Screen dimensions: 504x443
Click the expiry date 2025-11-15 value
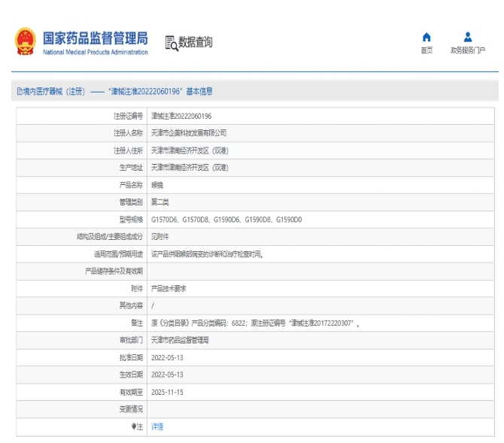(x=169, y=392)
